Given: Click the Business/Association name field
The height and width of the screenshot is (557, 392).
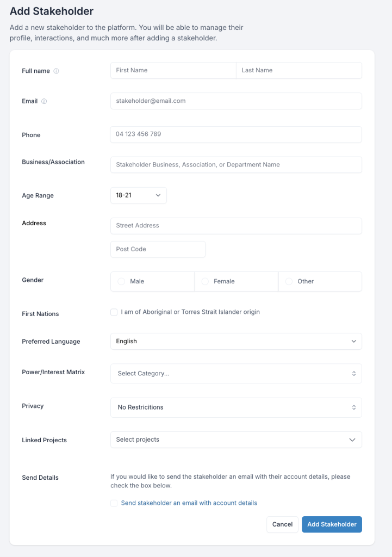Looking at the screenshot, I should pos(236,164).
